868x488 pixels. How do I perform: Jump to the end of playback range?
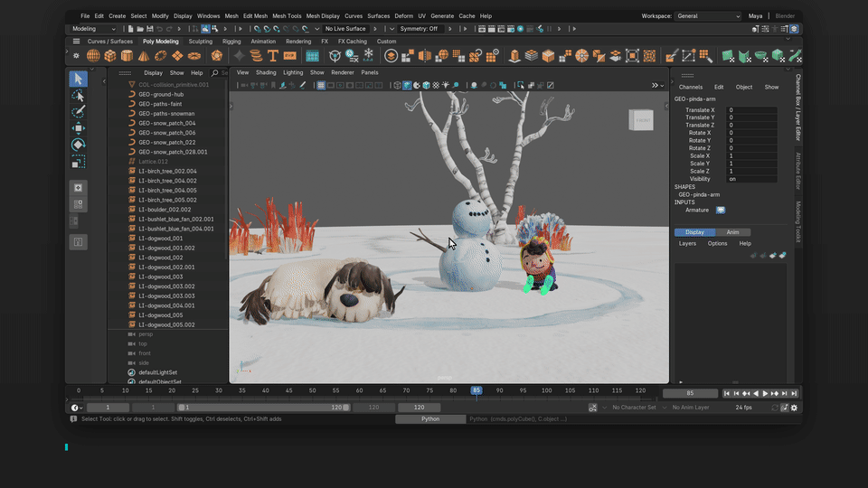795,393
